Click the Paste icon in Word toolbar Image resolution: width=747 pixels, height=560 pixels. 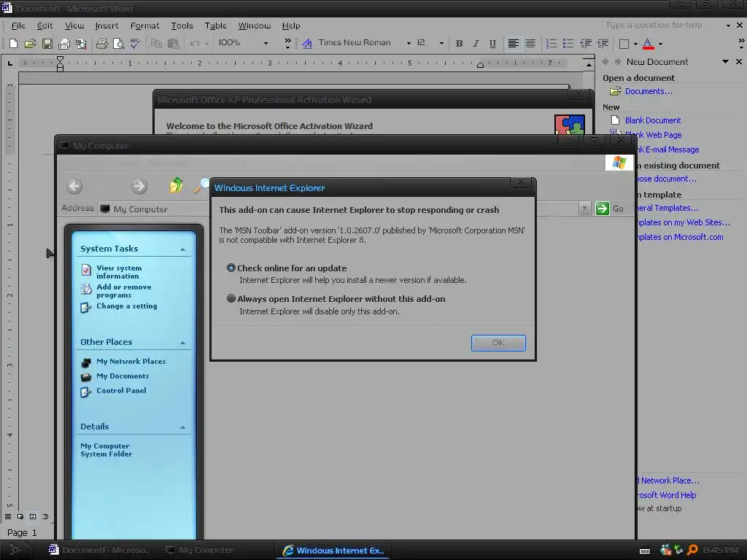click(174, 44)
